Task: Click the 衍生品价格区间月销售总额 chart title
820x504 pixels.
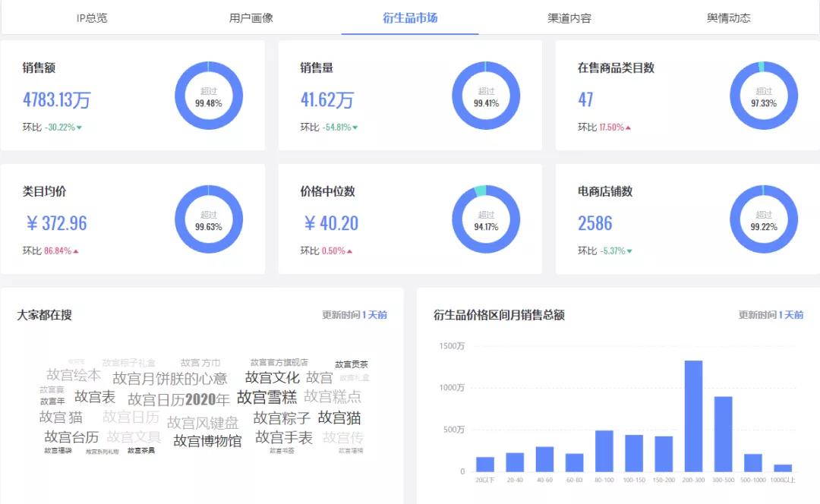Action: [x=499, y=315]
